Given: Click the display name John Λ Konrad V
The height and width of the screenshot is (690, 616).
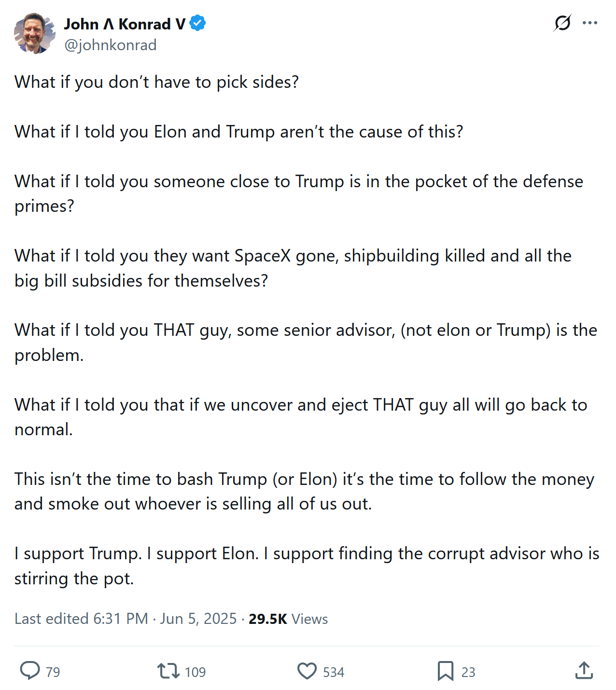Looking at the screenshot, I should click(125, 24).
